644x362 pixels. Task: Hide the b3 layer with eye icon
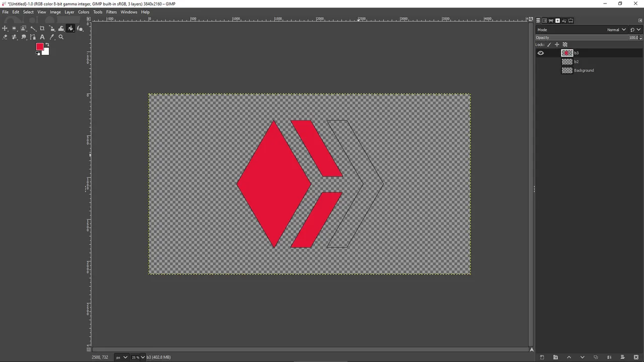[x=540, y=53]
